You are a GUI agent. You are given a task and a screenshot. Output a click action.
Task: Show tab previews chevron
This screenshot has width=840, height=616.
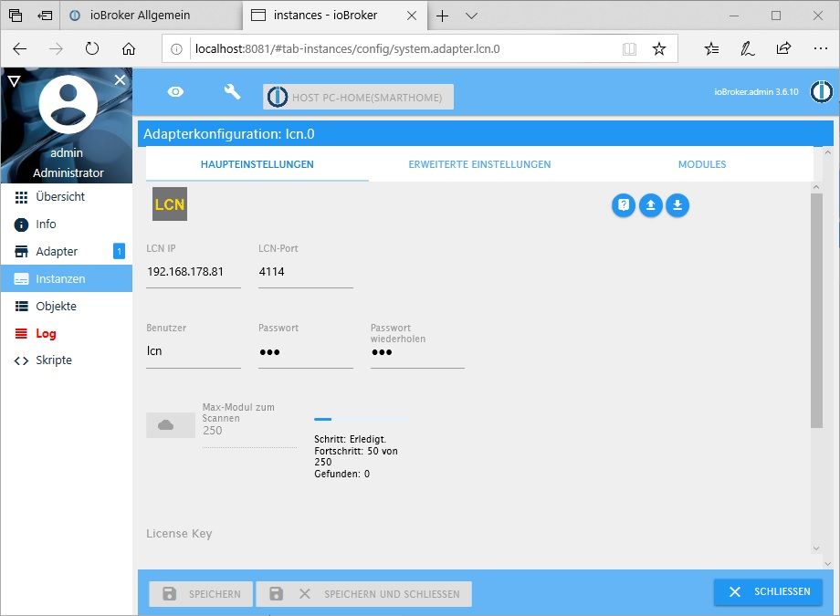click(x=471, y=16)
